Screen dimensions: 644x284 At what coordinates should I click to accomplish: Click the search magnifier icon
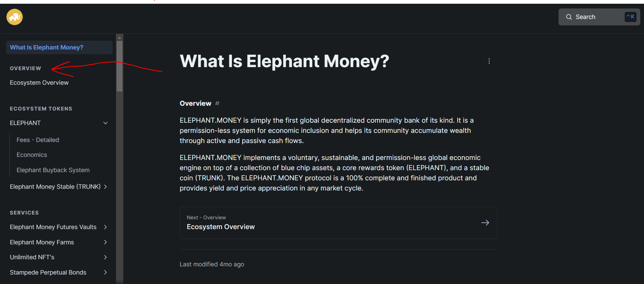point(569,17)
